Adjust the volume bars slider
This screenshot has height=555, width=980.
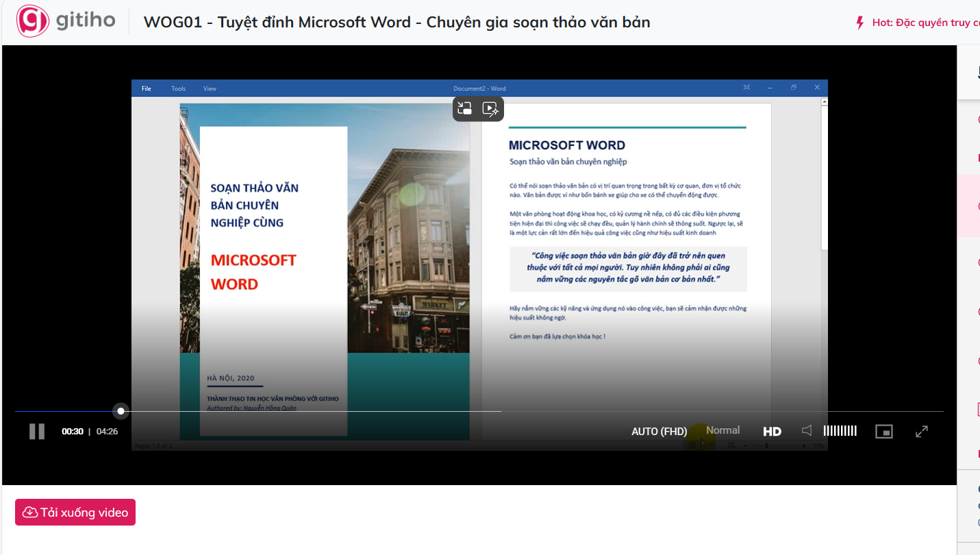point(840,430)
